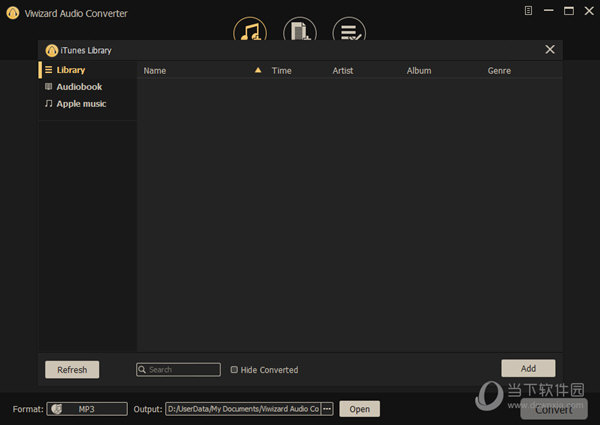600x425 pixels.
Task: Click the Open button
Action: (x=359, y=409)
